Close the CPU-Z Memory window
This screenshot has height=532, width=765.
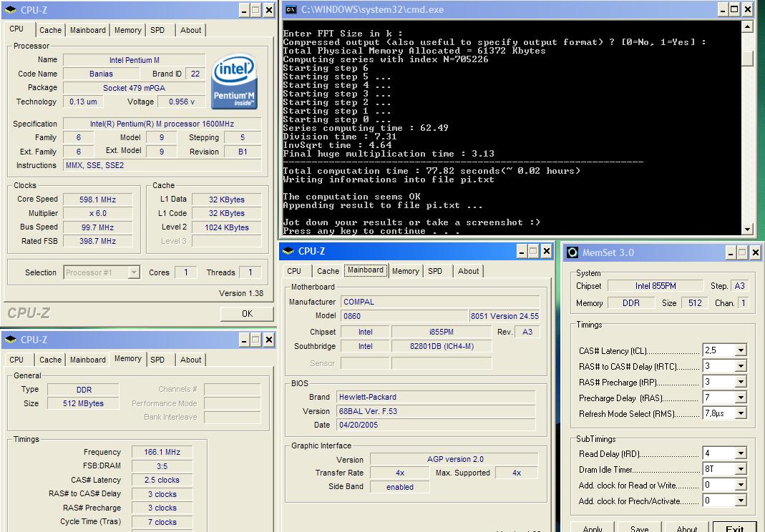(269, 340)
